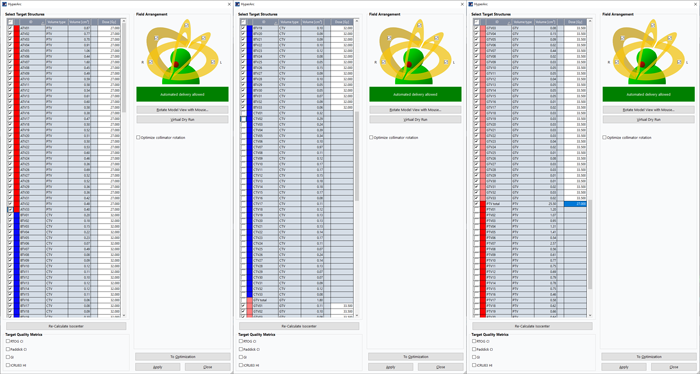
Task: Click list scroll-down arrow in right window
Action: pyautogui.click(x=590, y=316)
